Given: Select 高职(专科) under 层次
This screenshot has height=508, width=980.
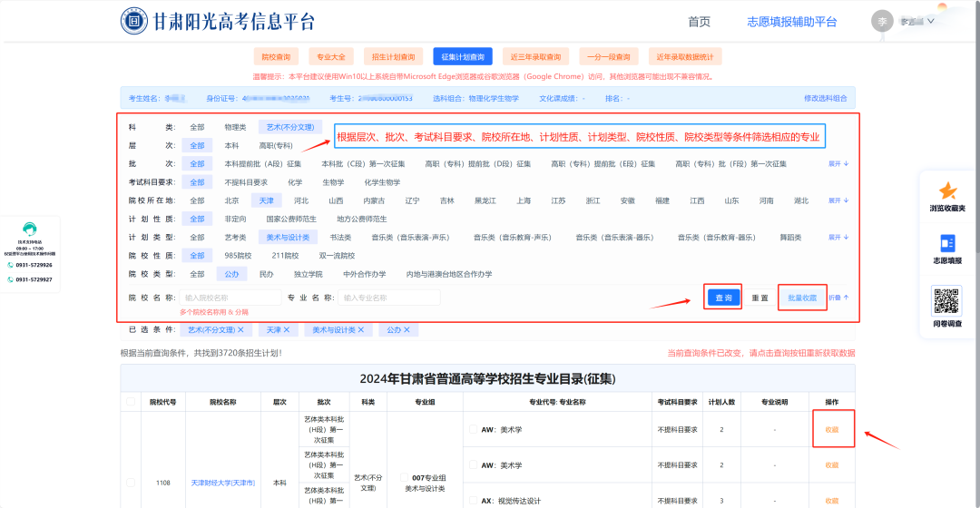Looking at the screenshot, I should click(x=276, y=145).
